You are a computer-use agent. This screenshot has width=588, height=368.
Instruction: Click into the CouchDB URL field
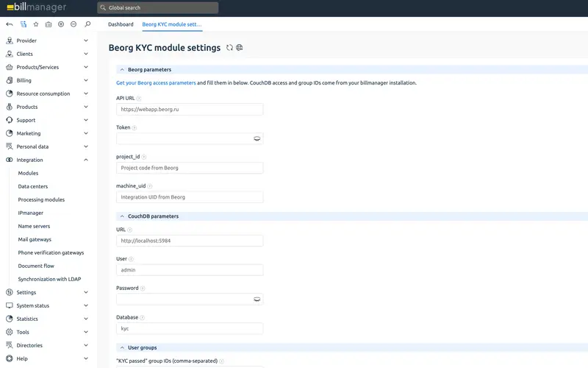coord(190,241)
